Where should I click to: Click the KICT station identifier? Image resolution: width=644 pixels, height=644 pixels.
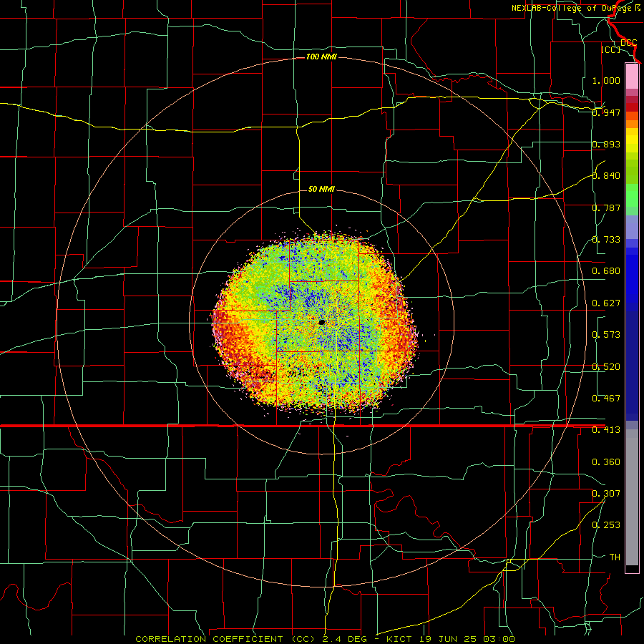(399, 639)
